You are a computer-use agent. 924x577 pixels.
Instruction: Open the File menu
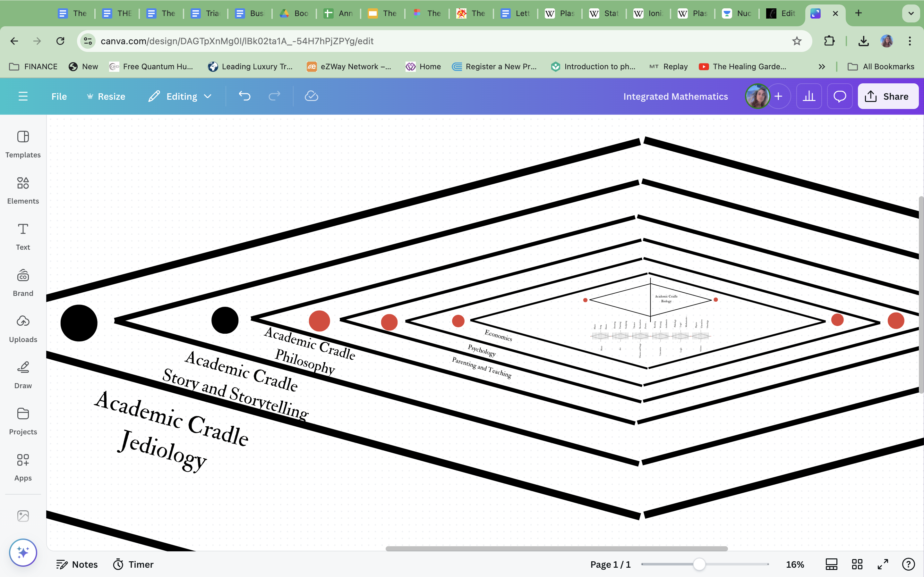[59, 96]
